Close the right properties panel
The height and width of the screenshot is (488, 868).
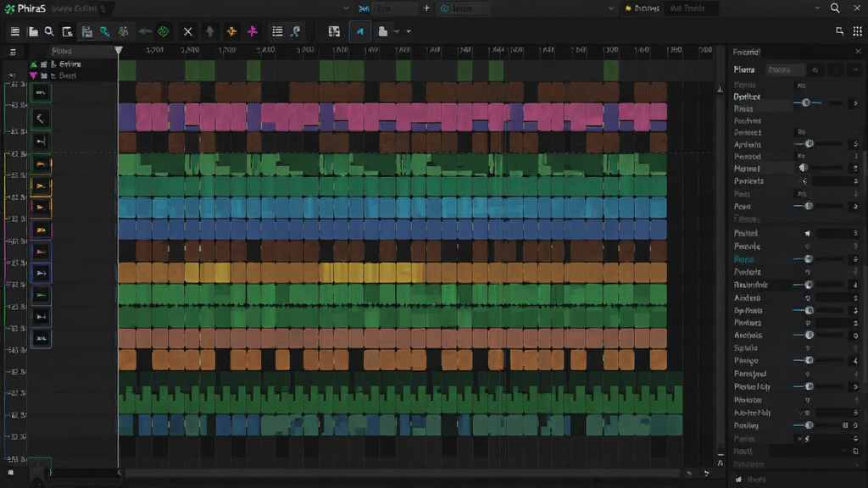click(858, 52)
